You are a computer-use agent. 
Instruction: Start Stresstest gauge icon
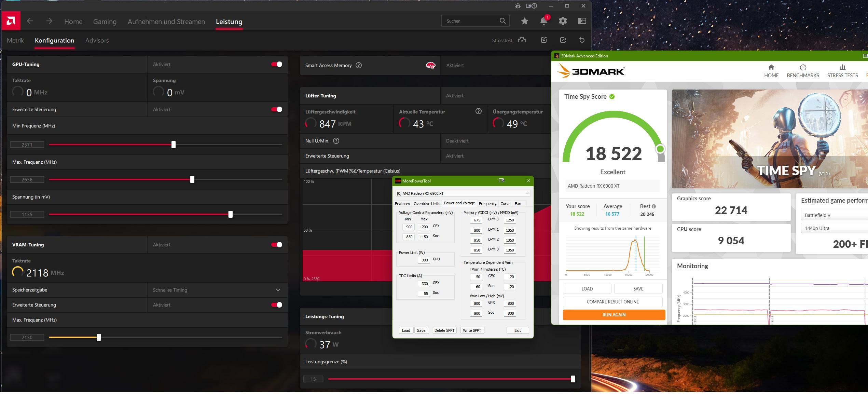click(522, 40)
